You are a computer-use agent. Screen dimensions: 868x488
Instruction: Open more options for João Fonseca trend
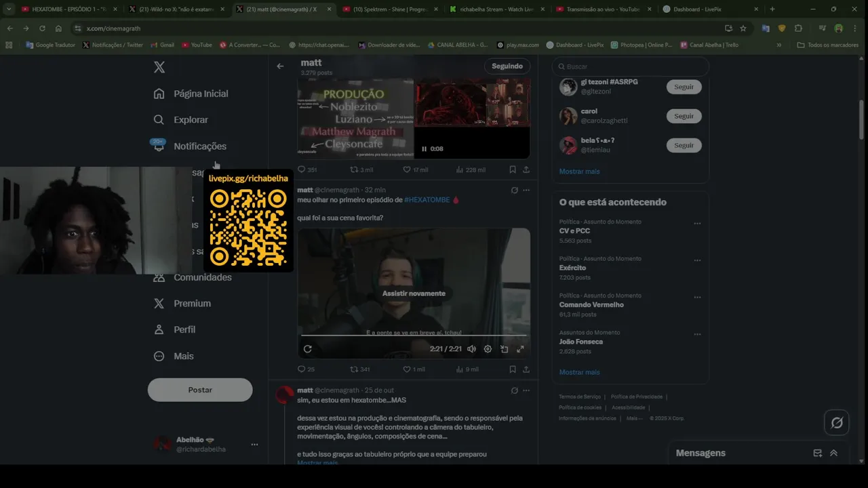(x=697, y=334)
